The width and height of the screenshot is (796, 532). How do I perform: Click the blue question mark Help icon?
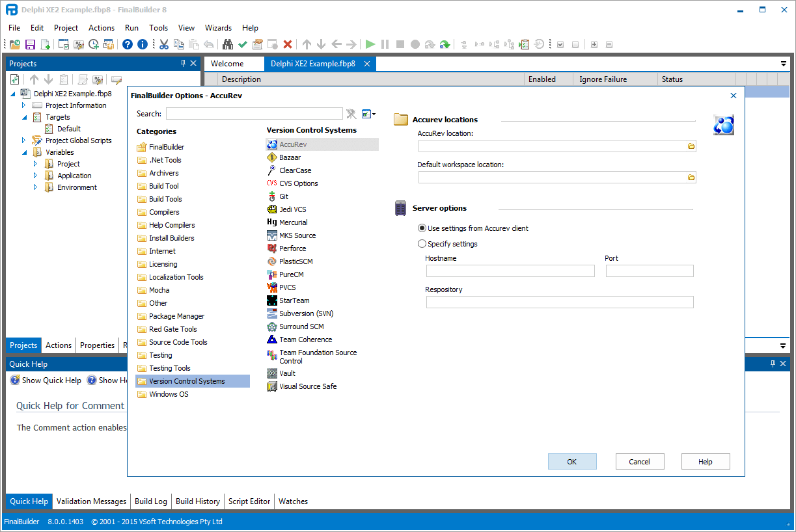tap(128, 44)
